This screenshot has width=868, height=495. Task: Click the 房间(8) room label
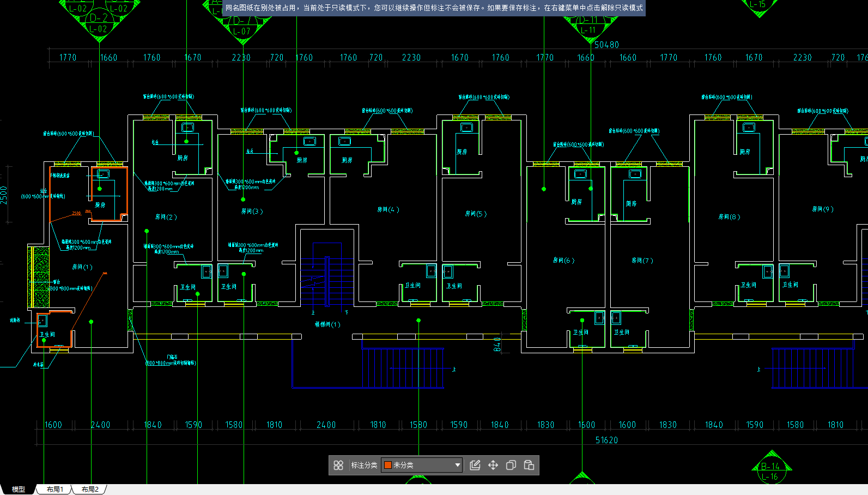tap(730, 217)
